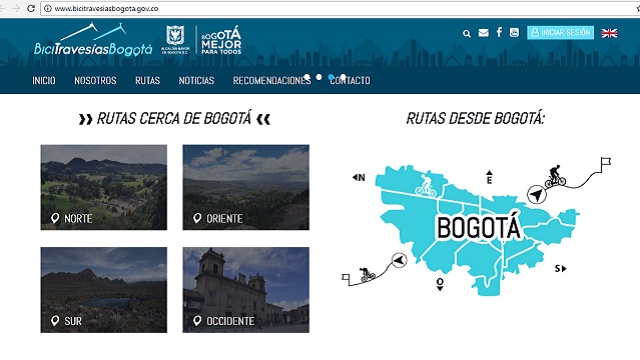This screenshot has height=360, width=640.
Task: Click the site info icon in address bar
Action: point(48,9)
